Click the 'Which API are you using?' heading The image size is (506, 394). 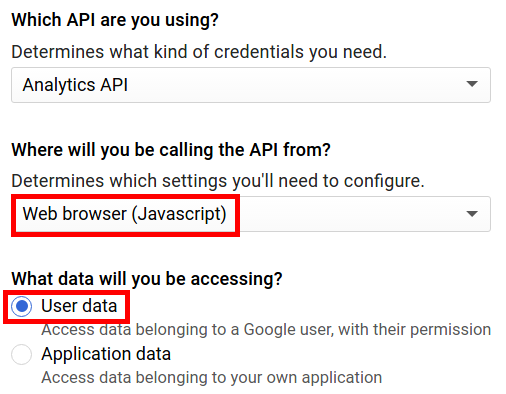(x=115, y=20)
